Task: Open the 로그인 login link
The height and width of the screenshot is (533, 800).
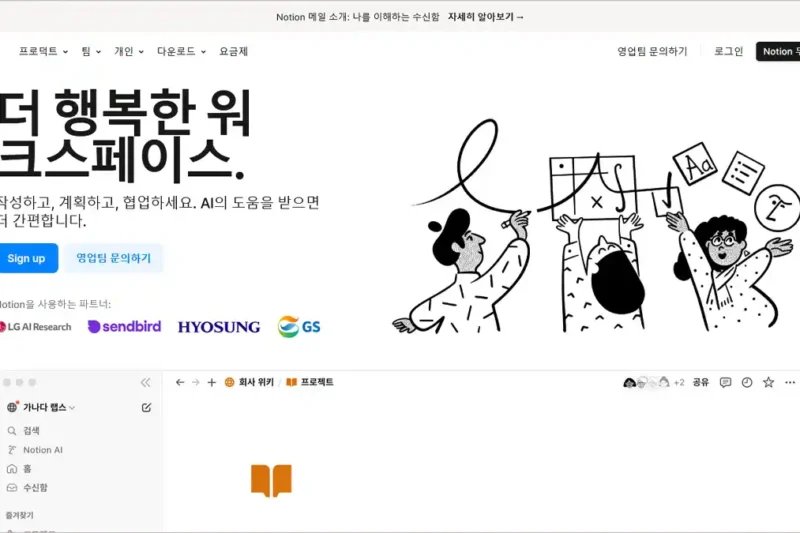Action: tap(728, 52)
